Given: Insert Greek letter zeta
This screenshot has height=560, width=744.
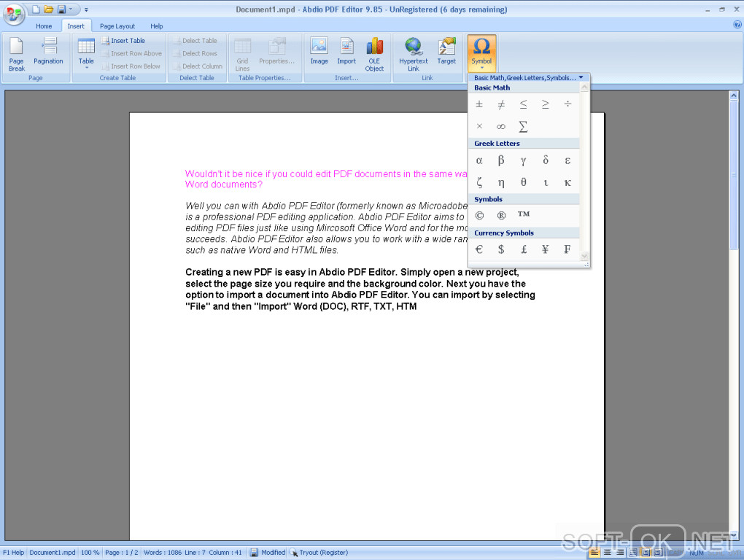Looking at the screenshot, I should coord(479,182).
